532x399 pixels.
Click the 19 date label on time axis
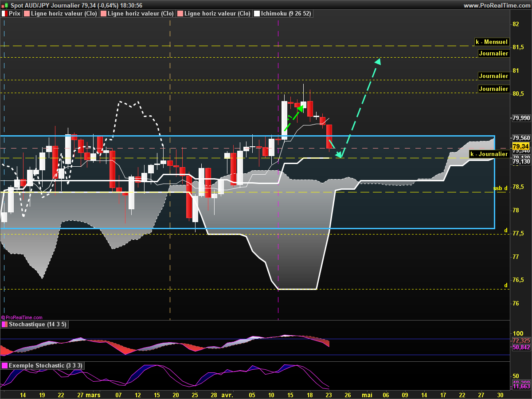(42, 395)
